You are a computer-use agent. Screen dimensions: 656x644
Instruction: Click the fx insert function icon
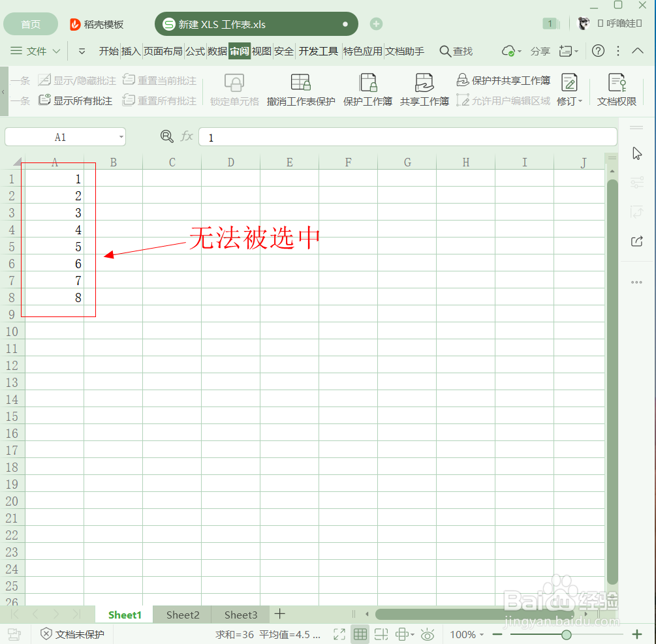tap(187, 136)
